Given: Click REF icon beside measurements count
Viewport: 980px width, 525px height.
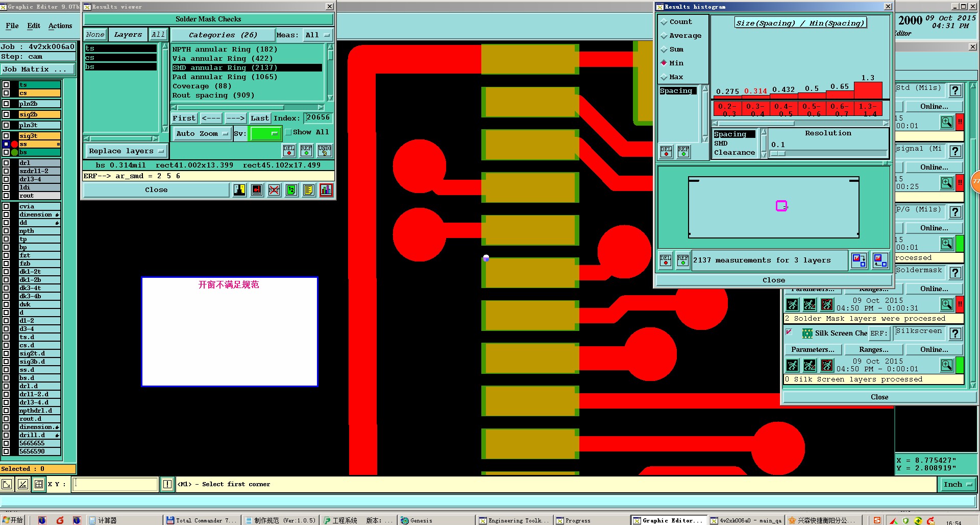Looking at the screenshot, I should pyautogui.click(x=683, y=260).
